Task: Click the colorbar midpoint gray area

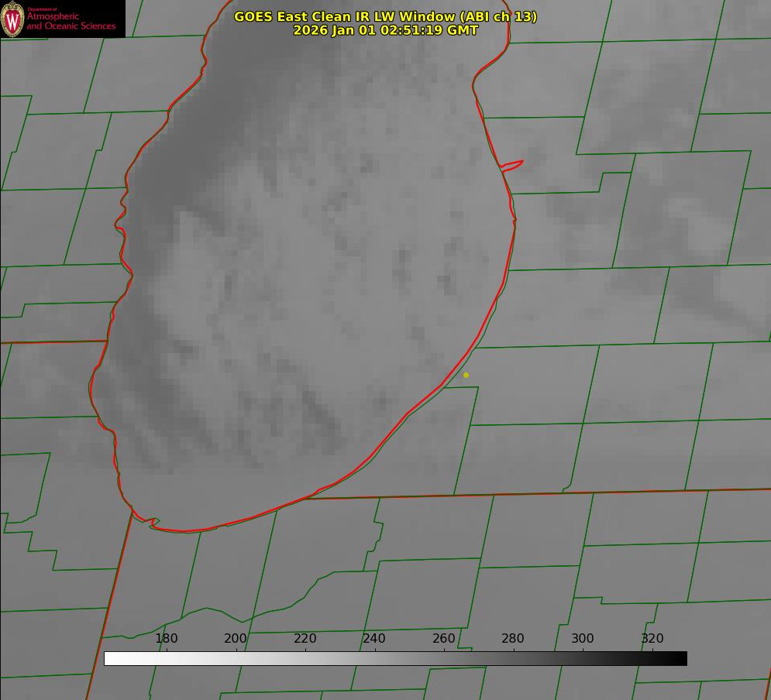Action: pyautogui.click(x=395, y=659)
